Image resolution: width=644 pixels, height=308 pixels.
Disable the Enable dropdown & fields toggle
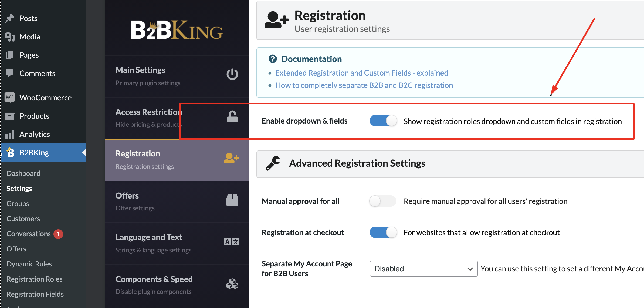tap(383, 121)
